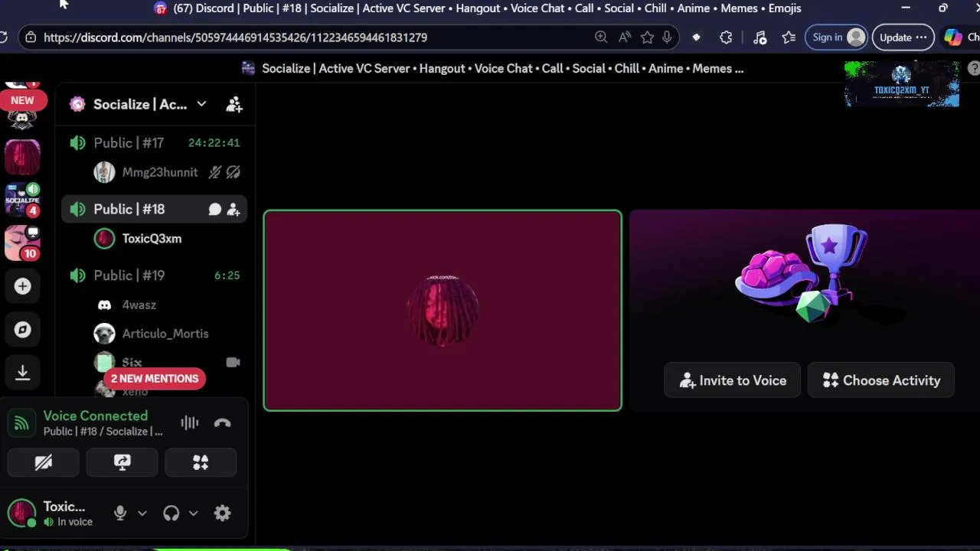Screen dimensions: 980x551
Task: Select the ToxicQ3xm video tile
Action: tap(443, 311)
